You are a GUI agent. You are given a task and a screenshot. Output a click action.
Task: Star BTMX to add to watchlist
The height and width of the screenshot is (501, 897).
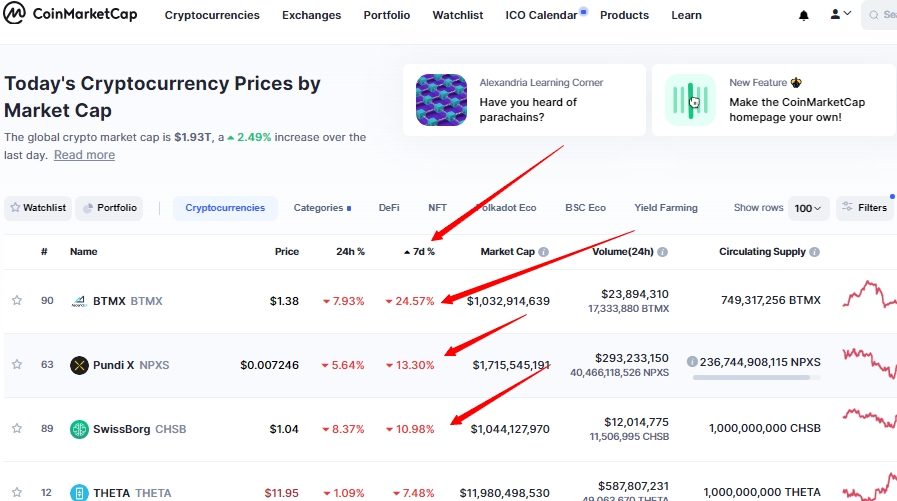point(17,301)
